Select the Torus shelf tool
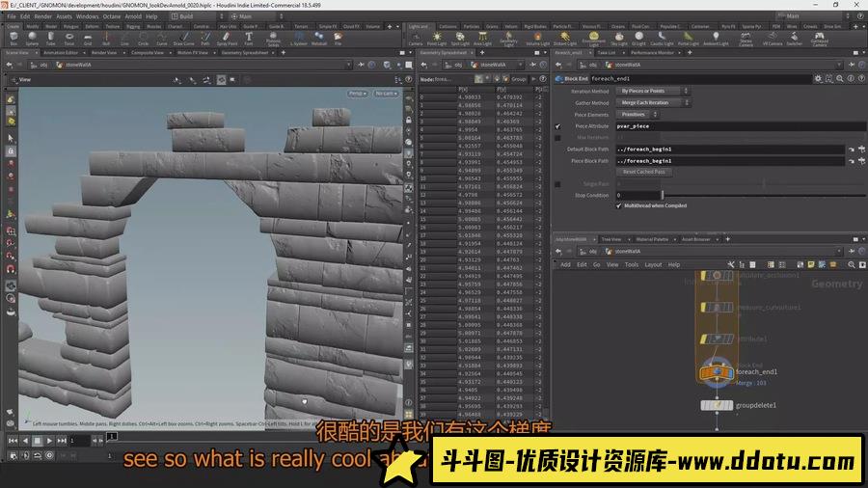This screenshot has width=868, height=488. click(69, 39)
